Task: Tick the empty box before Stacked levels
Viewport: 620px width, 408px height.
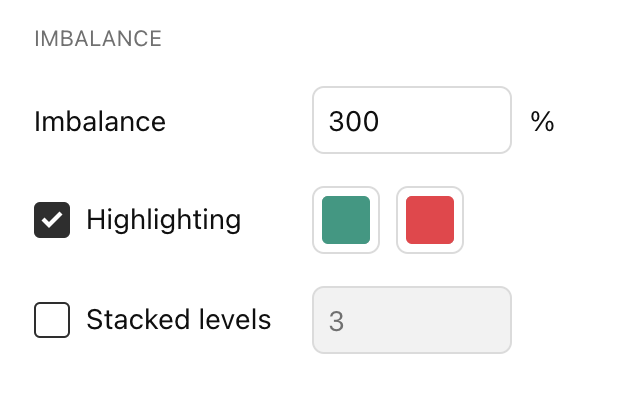Action: [x=52, y=320]
